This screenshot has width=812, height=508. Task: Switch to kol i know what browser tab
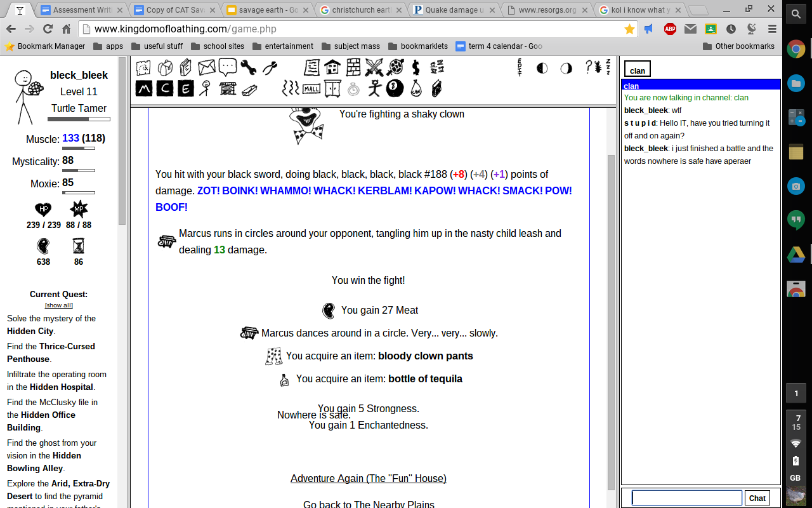click(638, 10)
